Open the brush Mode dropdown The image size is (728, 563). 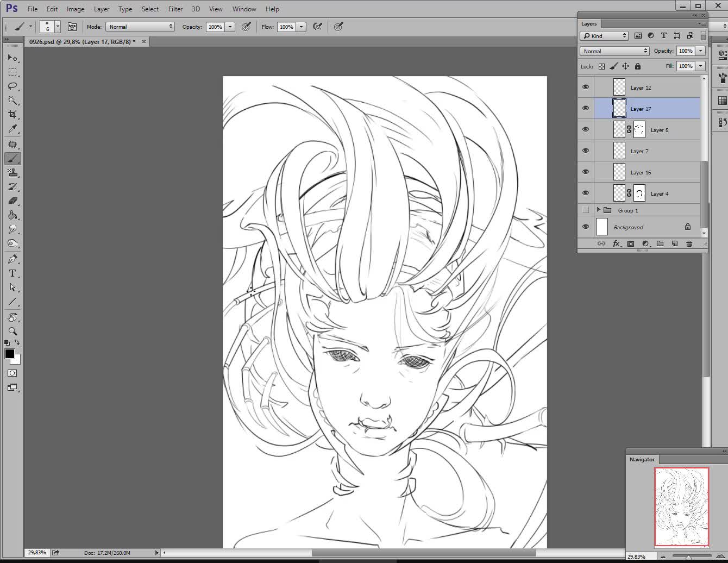pyautogui.click(x=140, y=27)
